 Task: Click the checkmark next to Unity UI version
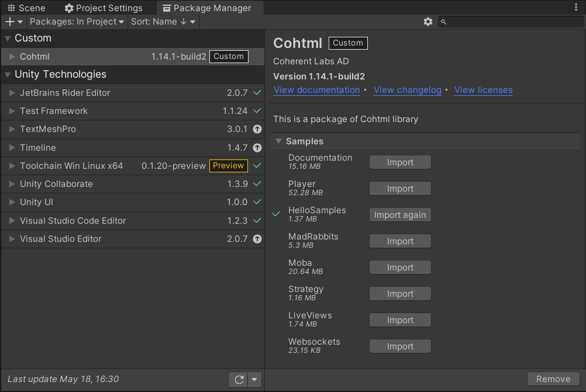click(257, 202)
